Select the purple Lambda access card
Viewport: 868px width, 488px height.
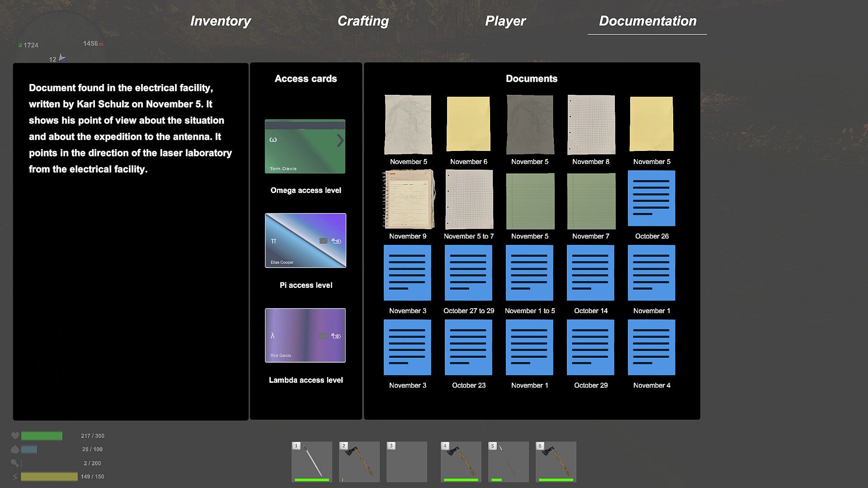coord(305,335)
